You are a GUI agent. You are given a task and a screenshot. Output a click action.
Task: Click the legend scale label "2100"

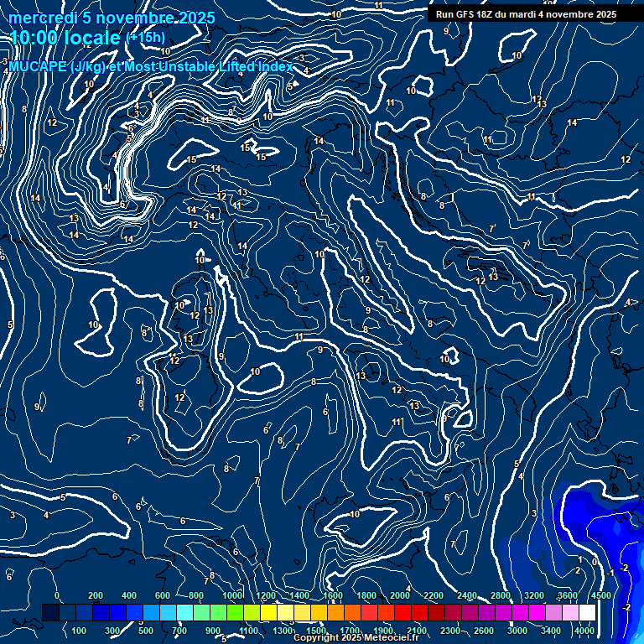[417, 631]
